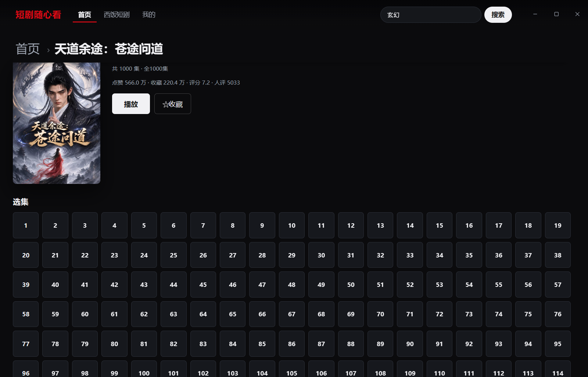Click the 点赞 566.0 万 stats line
588x377 pixels.
tap(176, 83)
